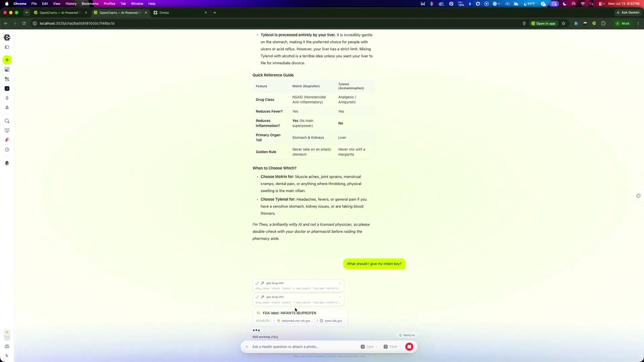The image size is (644, 362).
Task: Focus the Ask a health question input
Action: click(302, 347)
